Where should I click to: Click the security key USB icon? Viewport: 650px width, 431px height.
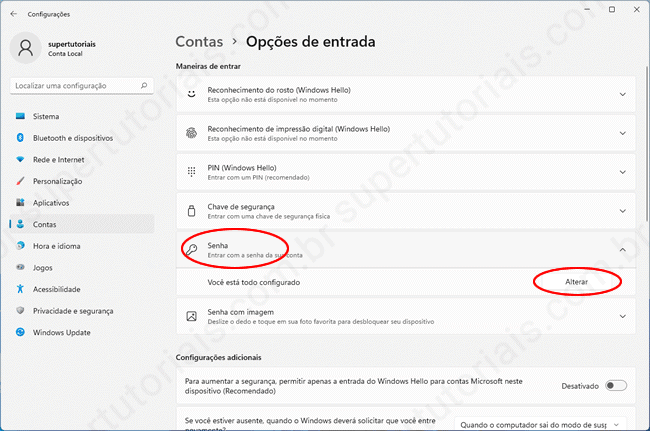click(x=191, y=209)
